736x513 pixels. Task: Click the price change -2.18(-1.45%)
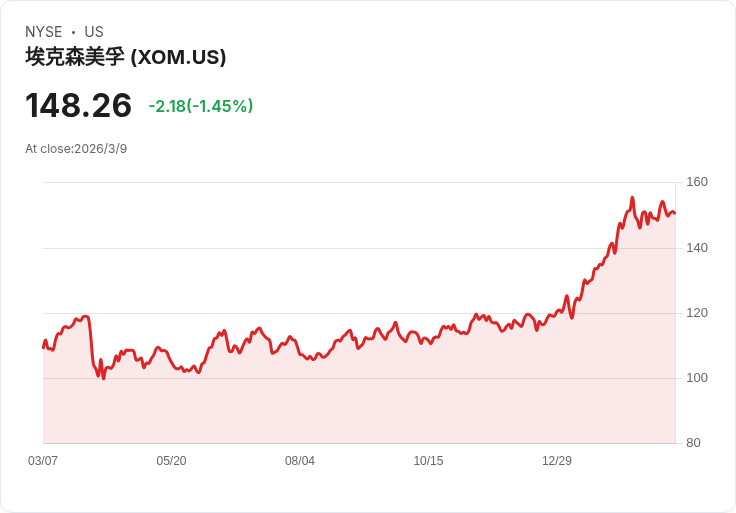(x=201, y=106)
